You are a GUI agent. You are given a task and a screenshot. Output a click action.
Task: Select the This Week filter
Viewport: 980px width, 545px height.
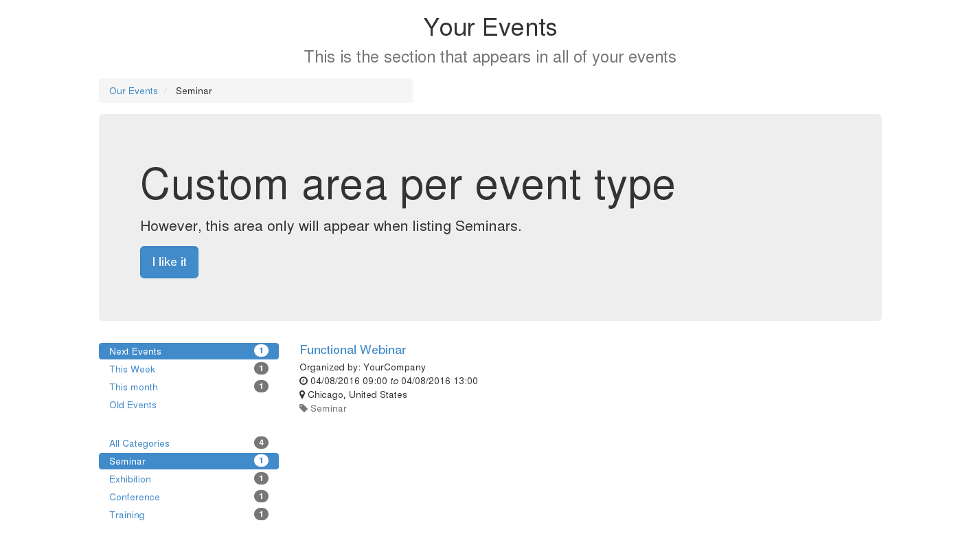(132, 369)
